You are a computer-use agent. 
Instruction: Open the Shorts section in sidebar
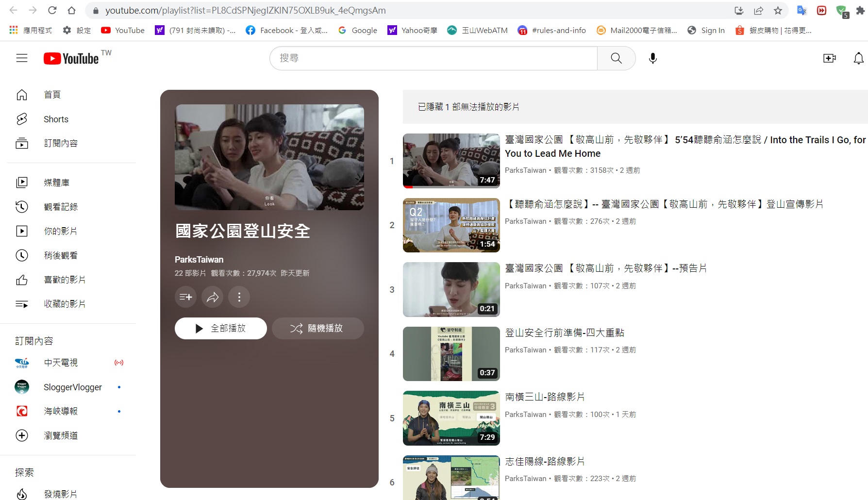click(x=56, y=119)
